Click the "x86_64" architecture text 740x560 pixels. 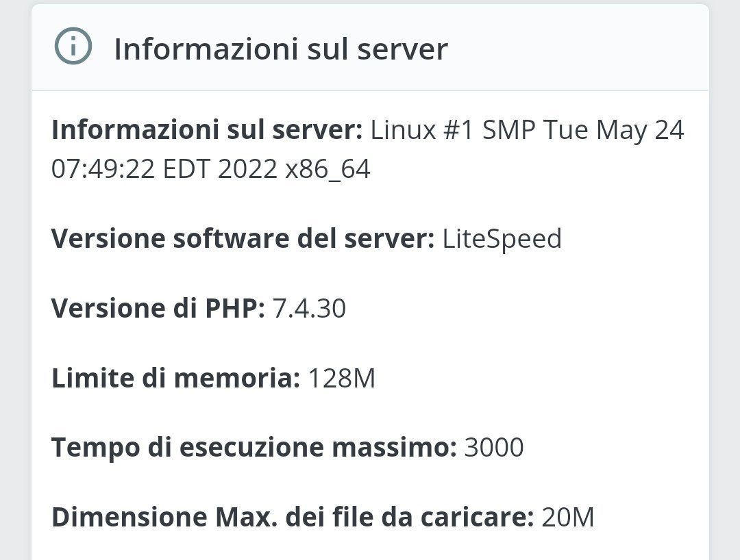328,169
